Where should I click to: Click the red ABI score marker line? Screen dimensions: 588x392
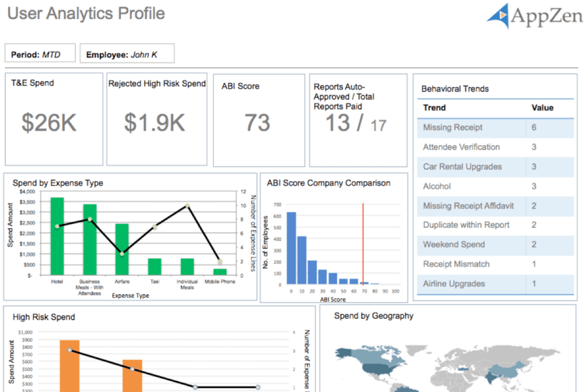tap(363, 244)
